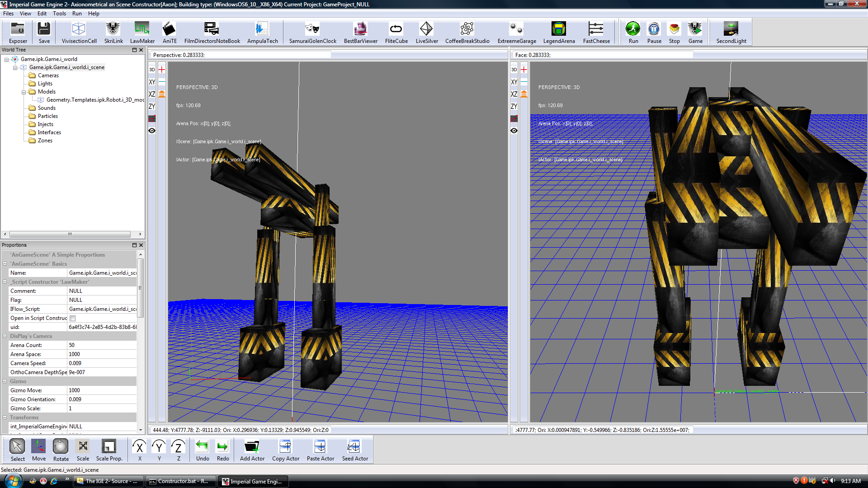
Task: Click the Add Actor button
Action: [251, 450]
